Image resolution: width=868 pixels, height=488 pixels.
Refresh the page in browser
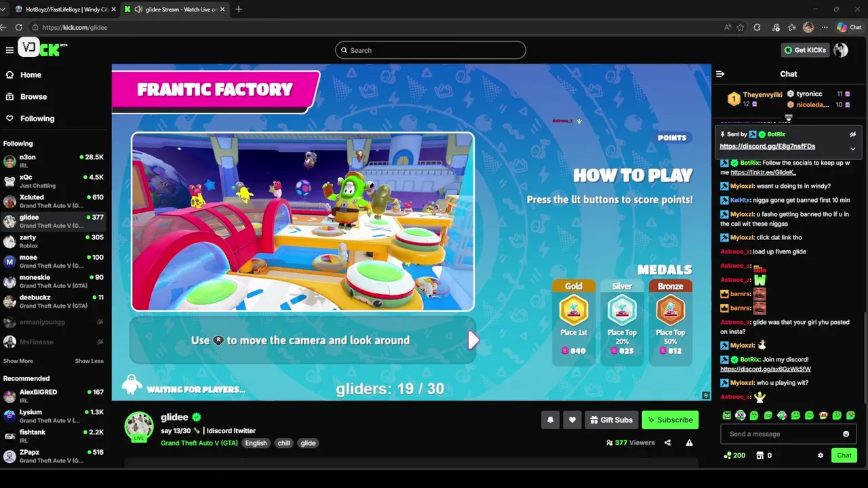click(18, 27)
